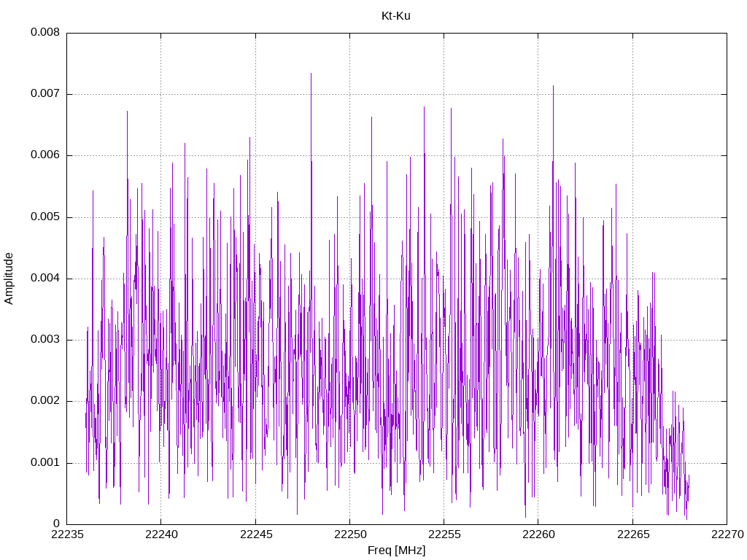
Task: Click the y-axis tick value 0.007
Action: click(x=45, y=94)
